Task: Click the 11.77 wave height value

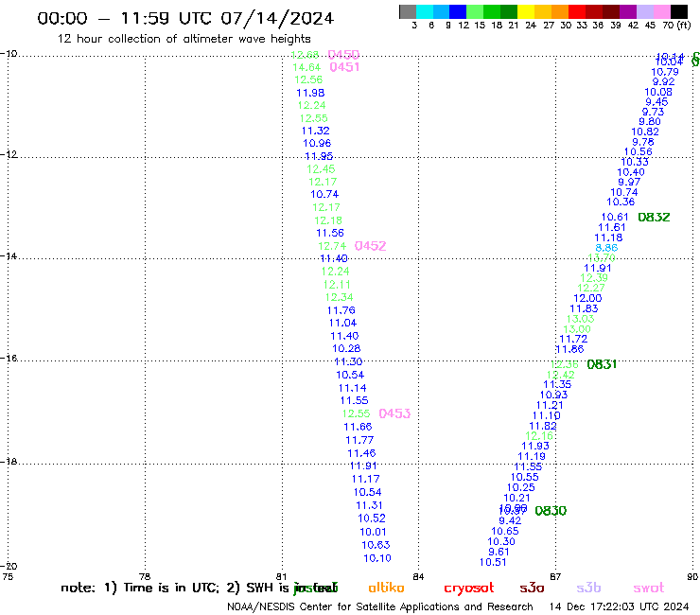Action: (x=359, y=440)
